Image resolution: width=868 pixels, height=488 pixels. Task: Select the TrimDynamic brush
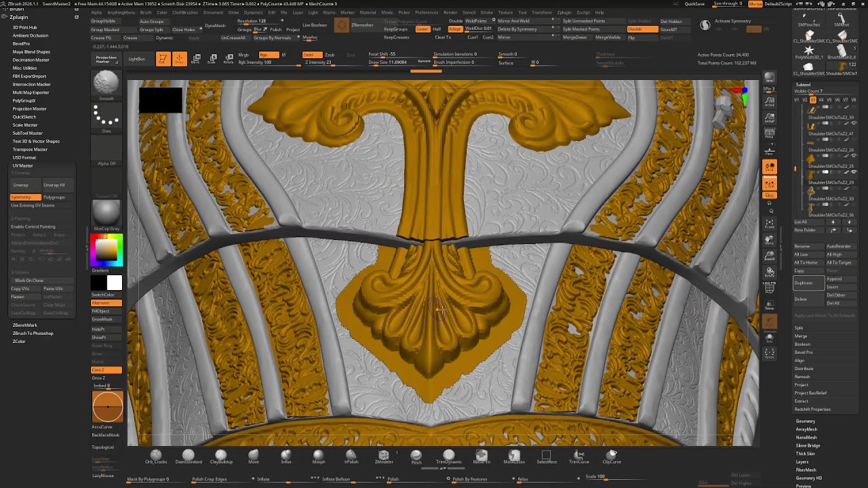(x=449, y=456)
